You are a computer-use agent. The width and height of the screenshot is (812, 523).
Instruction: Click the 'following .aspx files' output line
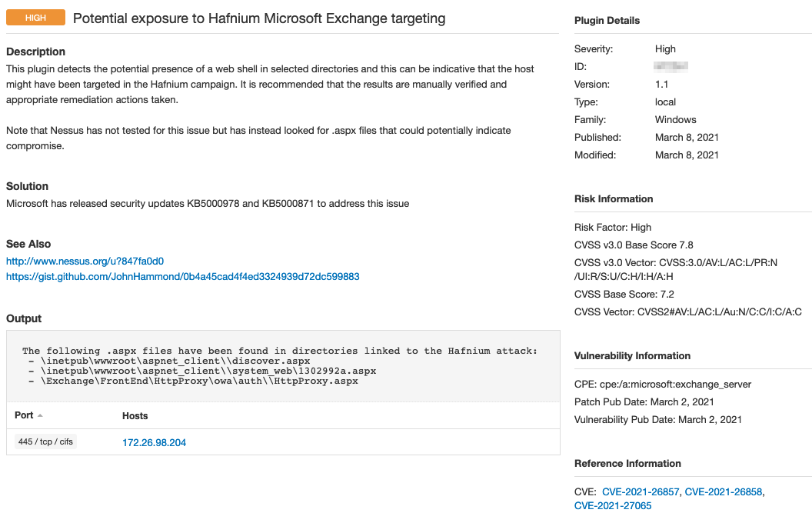[x=280, y=351]
